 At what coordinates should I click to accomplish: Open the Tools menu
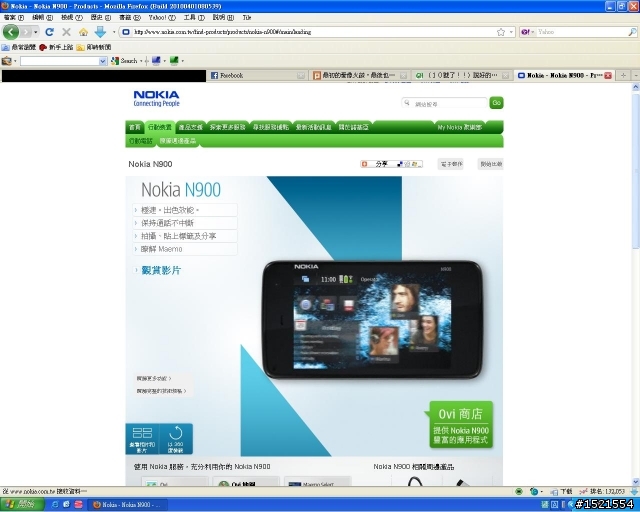click(194, 18)
